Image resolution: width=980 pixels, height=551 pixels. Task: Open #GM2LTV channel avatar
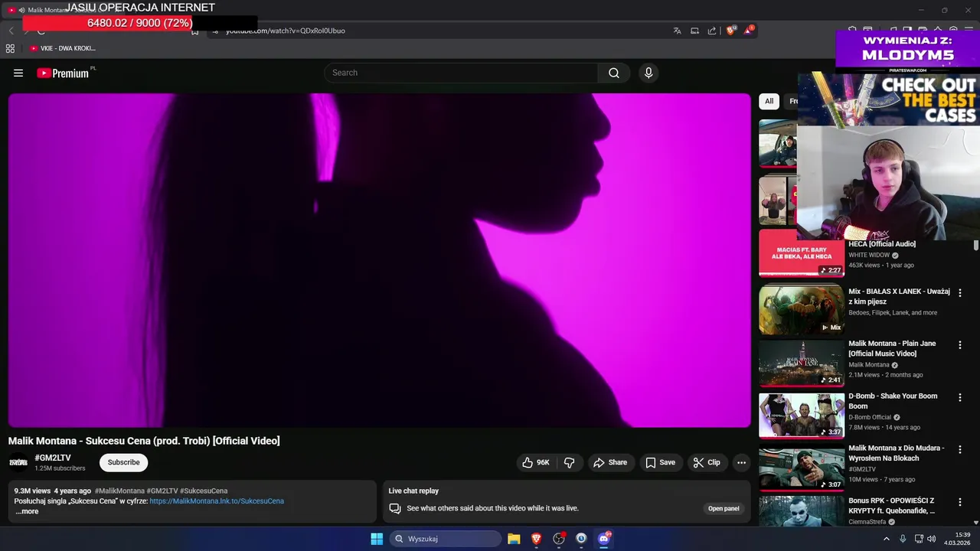[x=18, y=462]
